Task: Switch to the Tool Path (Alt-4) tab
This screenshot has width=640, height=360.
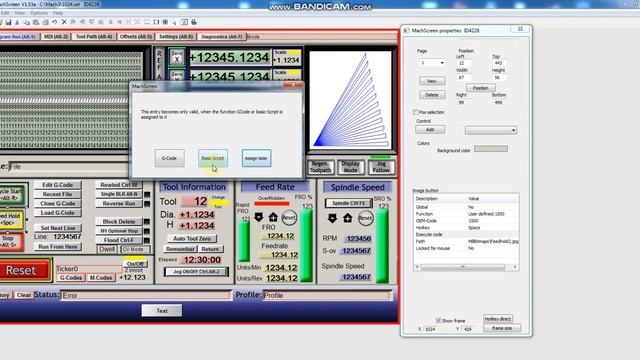Action: [x=94, y=37]
